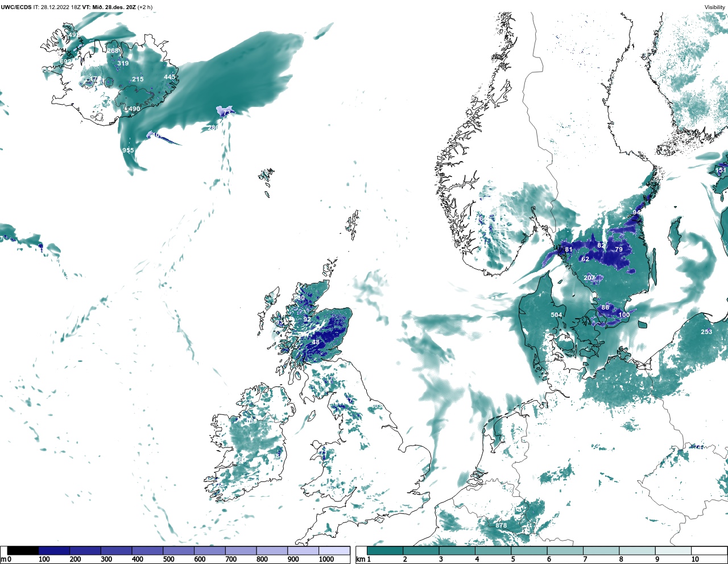This screenshot has width=728, height=564.
Task: Click the 7–8 km legend color segment
Action: tap(601, 550)
